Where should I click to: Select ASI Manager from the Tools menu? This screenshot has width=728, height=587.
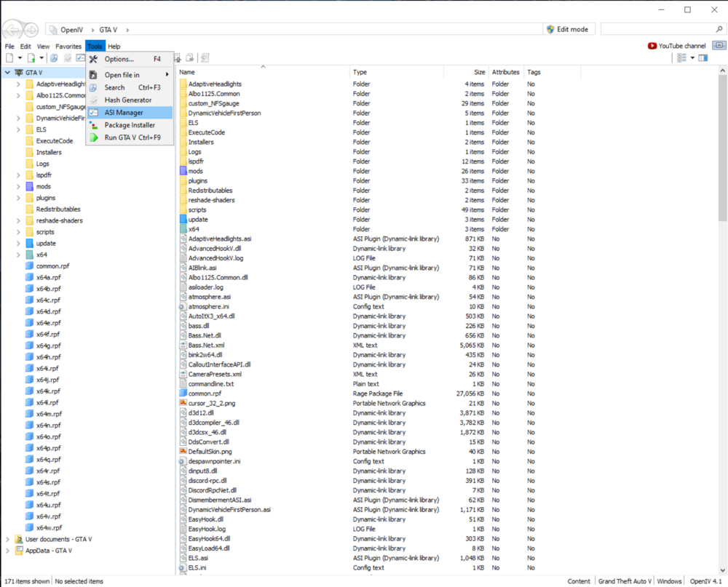point(130,113)
